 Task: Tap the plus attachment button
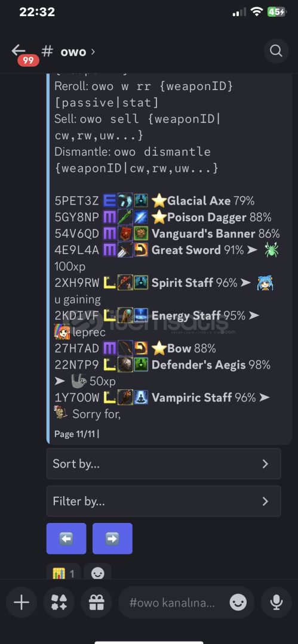[21, 602]
